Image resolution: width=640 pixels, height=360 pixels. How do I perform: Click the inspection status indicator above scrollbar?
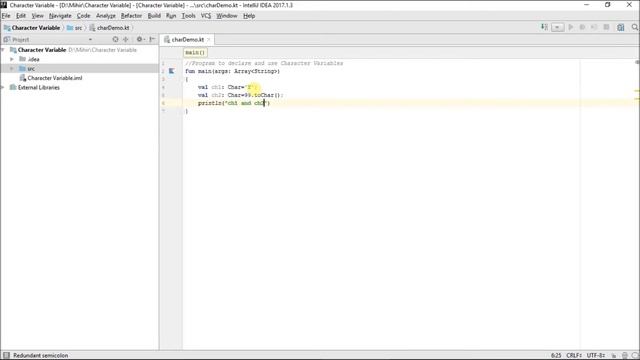coord(637,62)
